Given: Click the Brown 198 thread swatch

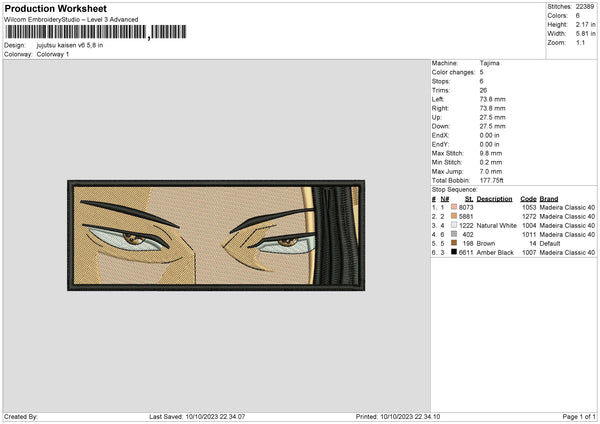Looking at the screenshot, I should [454, 243].
